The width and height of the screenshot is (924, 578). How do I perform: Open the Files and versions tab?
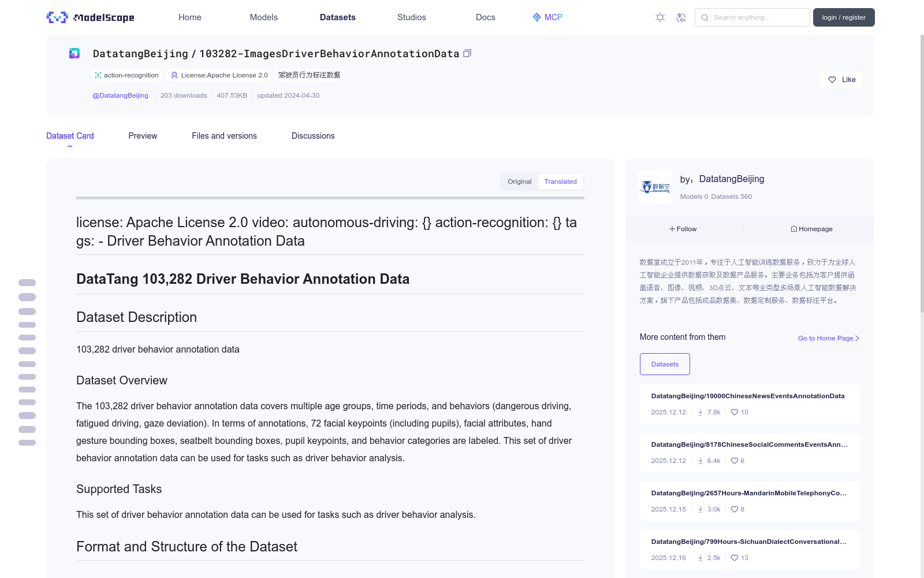pos(224,136)
